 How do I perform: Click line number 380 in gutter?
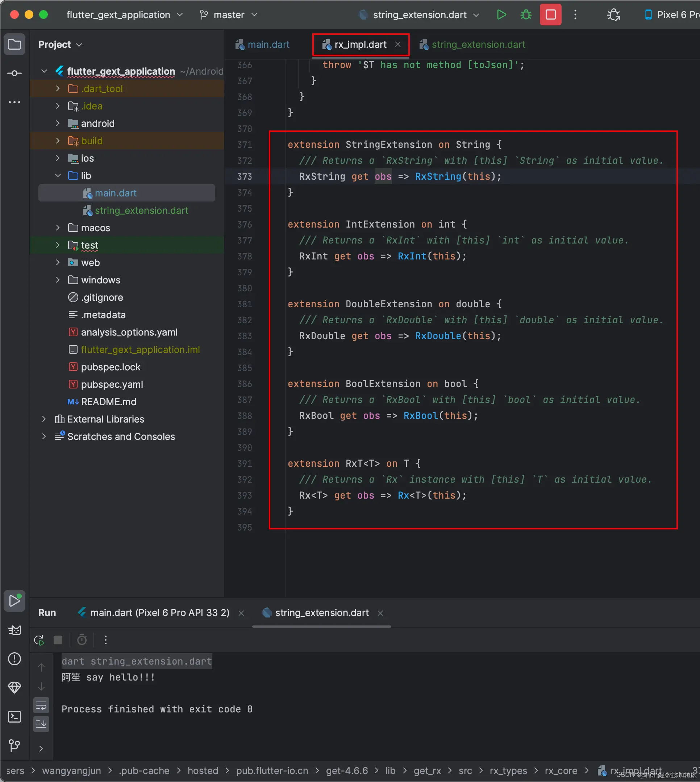[244, 288]
